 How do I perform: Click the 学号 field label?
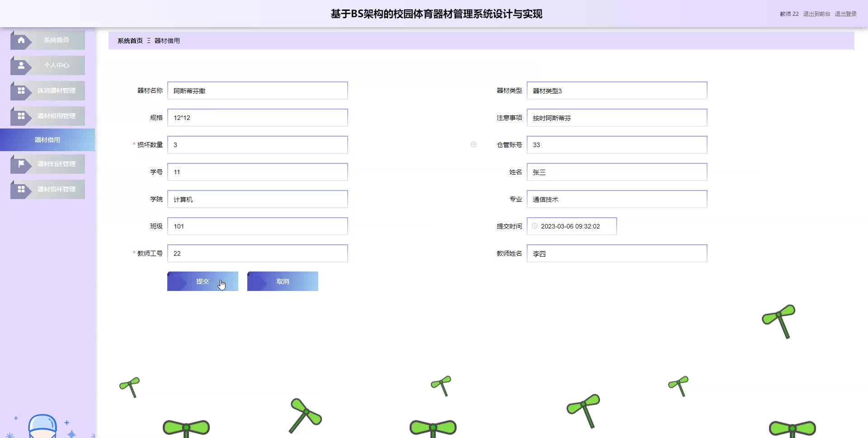pyautogui.click(x=156, y=172)
